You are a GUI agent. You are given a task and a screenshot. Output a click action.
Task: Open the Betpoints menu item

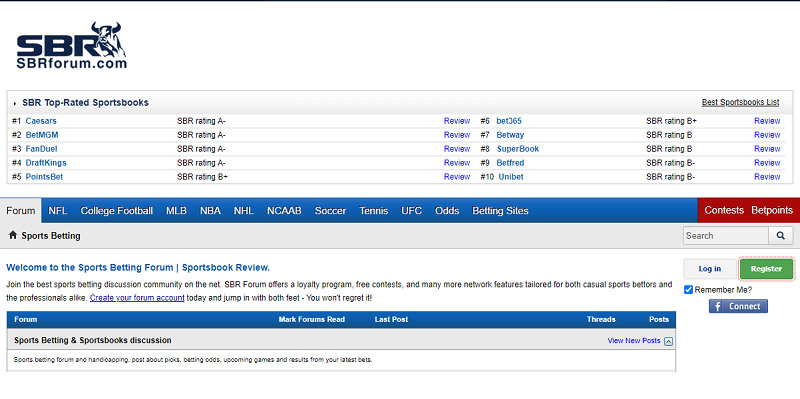(772, 210)
